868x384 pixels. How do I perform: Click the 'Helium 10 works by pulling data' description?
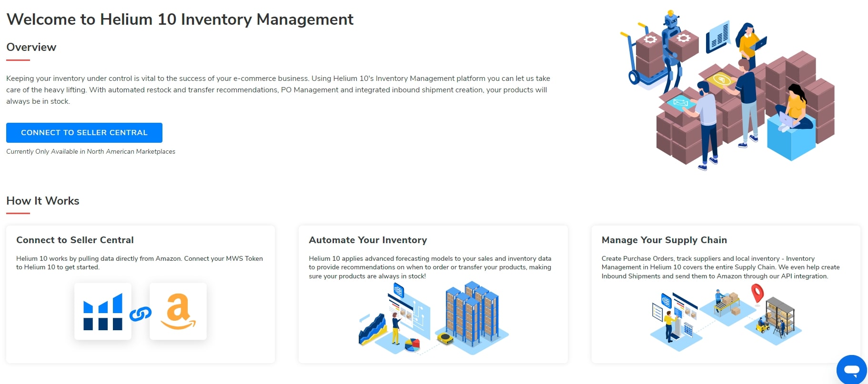click(x=140, y=263)
